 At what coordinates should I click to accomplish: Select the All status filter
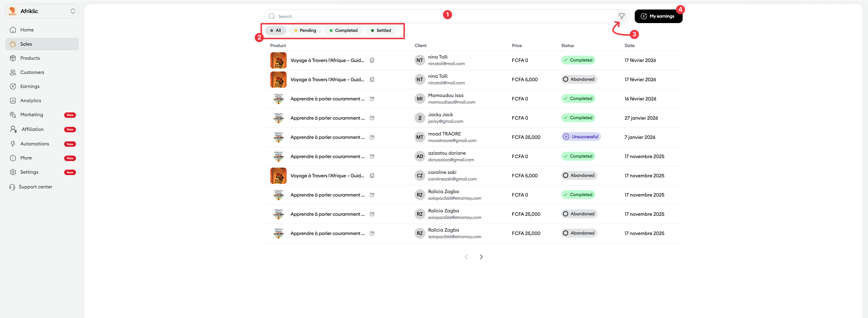click(x=275, y=30)
